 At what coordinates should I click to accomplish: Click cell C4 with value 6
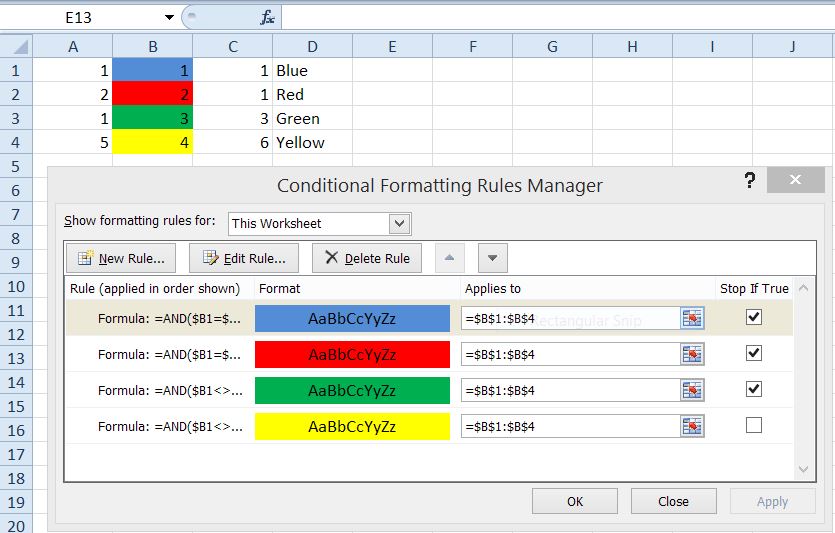(233, 142)
